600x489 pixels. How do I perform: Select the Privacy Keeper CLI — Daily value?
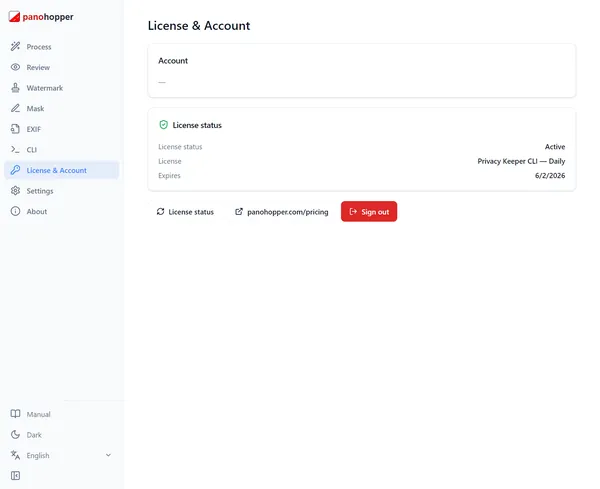[521, 161]
